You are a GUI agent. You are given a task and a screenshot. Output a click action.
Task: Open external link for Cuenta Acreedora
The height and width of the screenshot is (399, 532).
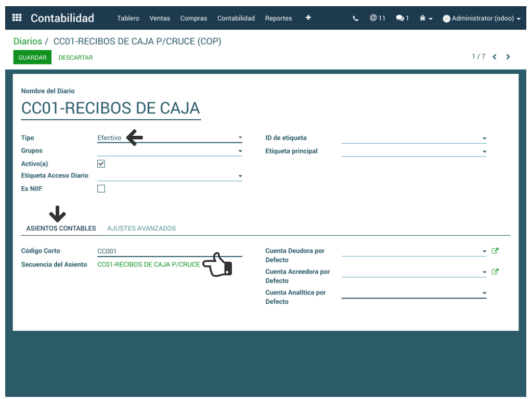(495, 272)
